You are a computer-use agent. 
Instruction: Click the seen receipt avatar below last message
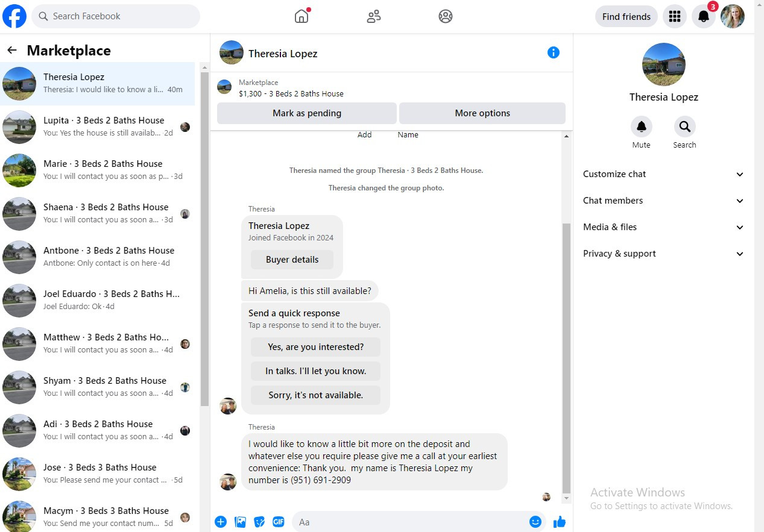coord(546,497)
